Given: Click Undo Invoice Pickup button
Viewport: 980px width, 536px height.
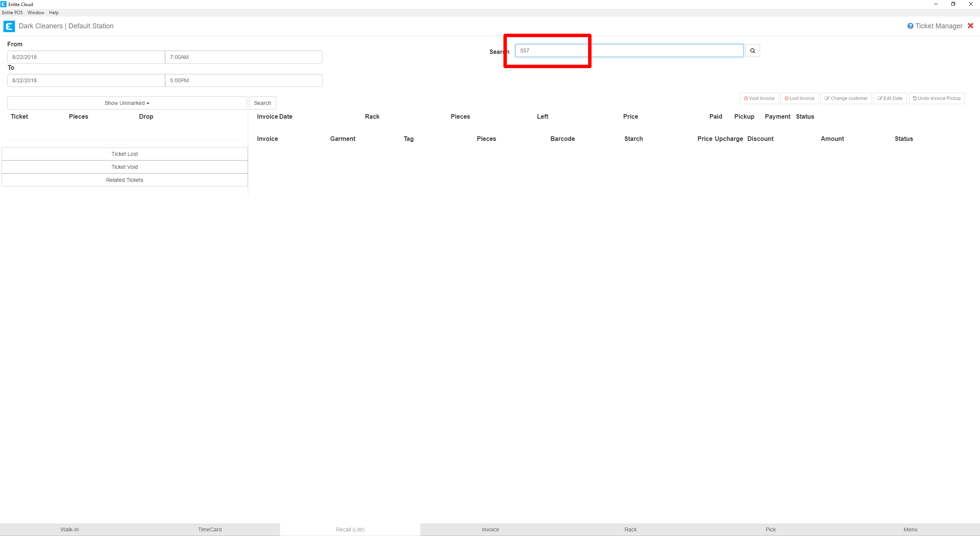Looking at the screenshot, I should (936, 98).
